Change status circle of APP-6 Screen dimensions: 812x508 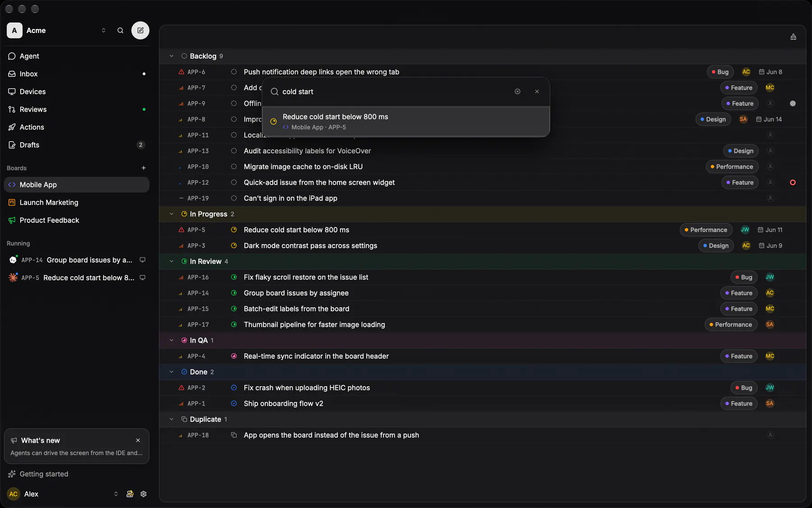point(234,72)
